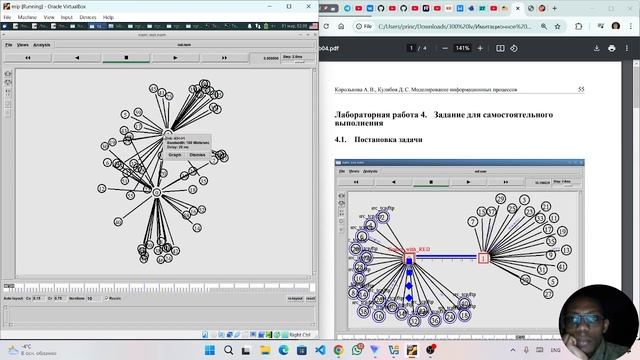Select the second tool in nam sidebar
This screenshot has width=640, height=360.
(x=8, y=83)
